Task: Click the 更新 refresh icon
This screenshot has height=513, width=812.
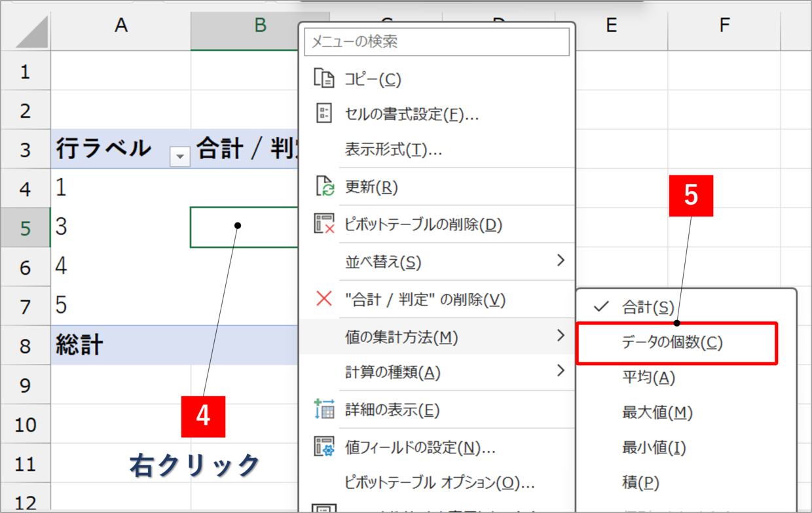Action: (x=324, y=186)
